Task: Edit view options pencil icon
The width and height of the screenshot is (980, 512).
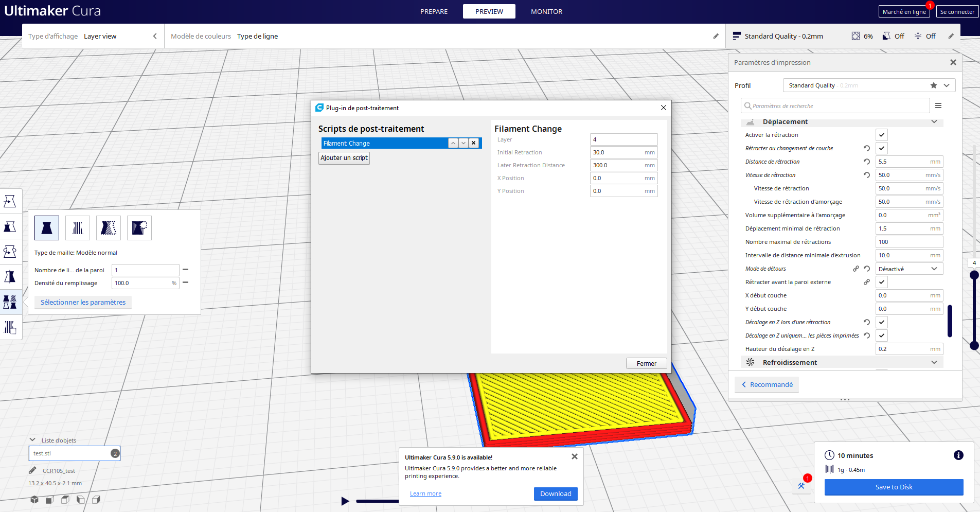Action: click(716, 36)
